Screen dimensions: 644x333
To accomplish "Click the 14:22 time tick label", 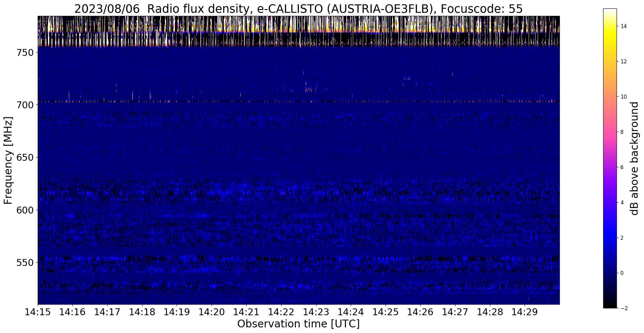I will [x=281, y=312].
